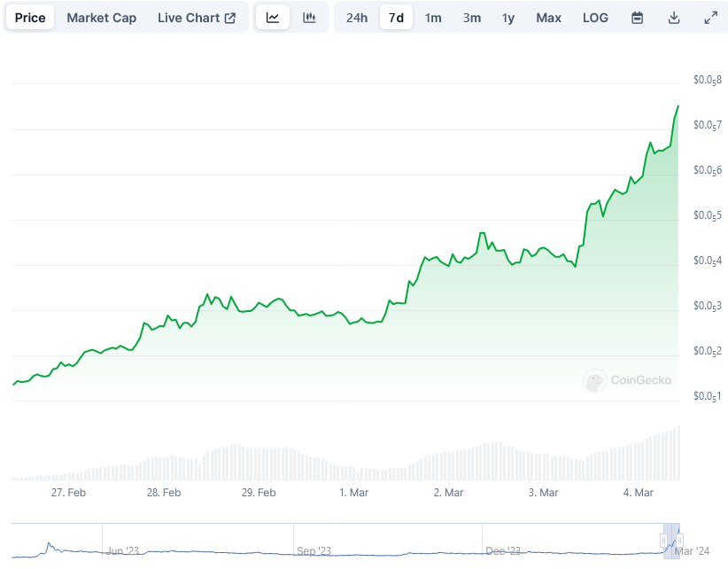The width and height of the screenshot is (728, 569).
Task: Show the Max time range
Action: point(549,18)
